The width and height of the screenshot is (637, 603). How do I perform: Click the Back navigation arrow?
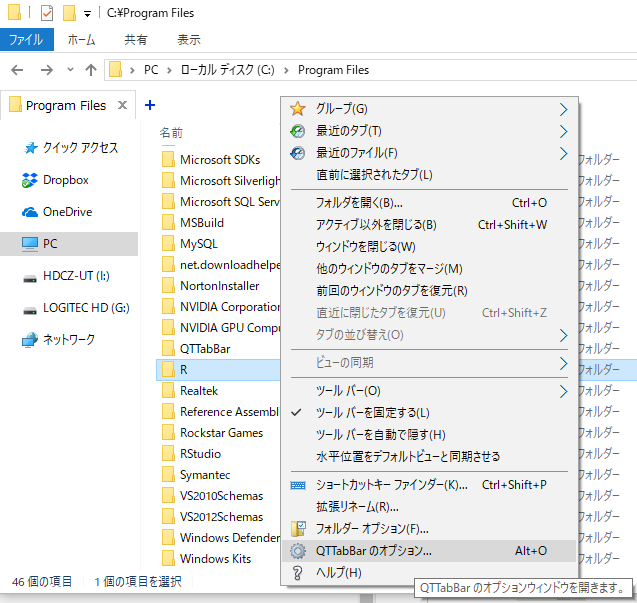pos(17,70)
